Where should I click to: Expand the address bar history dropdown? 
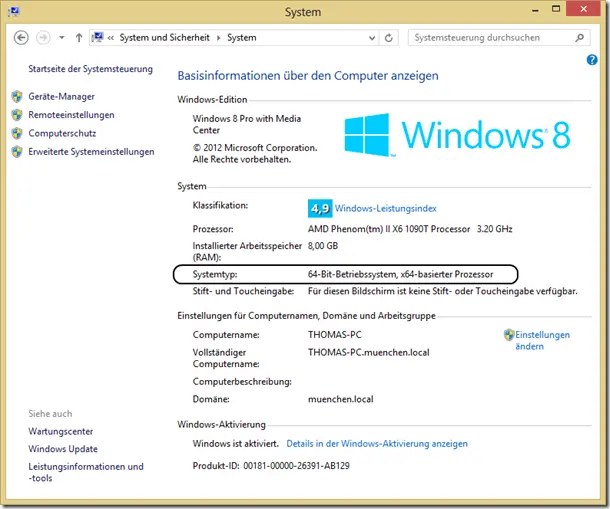[x=372, y=38]
